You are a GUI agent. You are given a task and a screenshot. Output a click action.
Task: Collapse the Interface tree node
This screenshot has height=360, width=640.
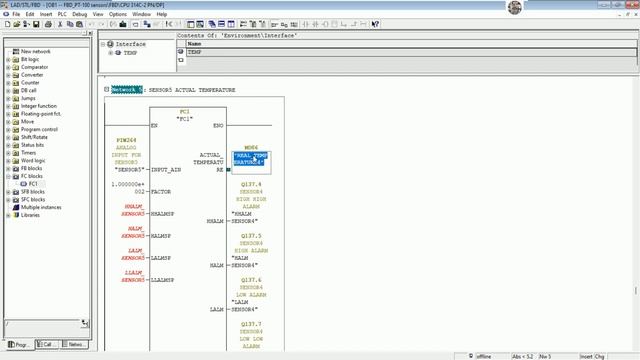click(x=103, y=44)
